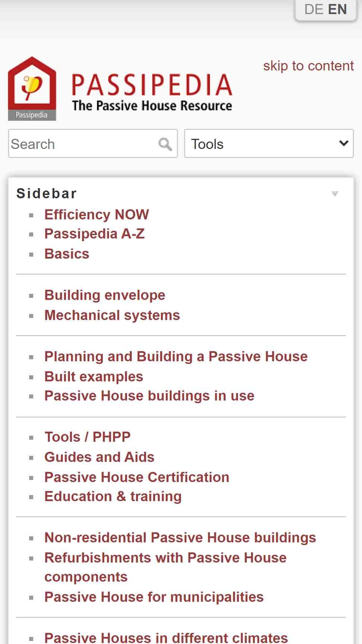Open Education & training link
This screenshot has width=362, height=644.
pos(113,496)
